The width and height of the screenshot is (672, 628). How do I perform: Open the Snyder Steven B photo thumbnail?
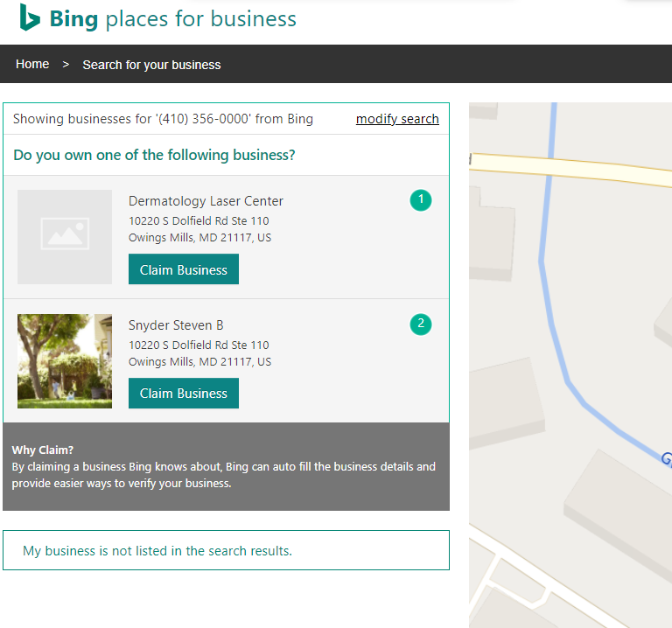pos(65,361)
